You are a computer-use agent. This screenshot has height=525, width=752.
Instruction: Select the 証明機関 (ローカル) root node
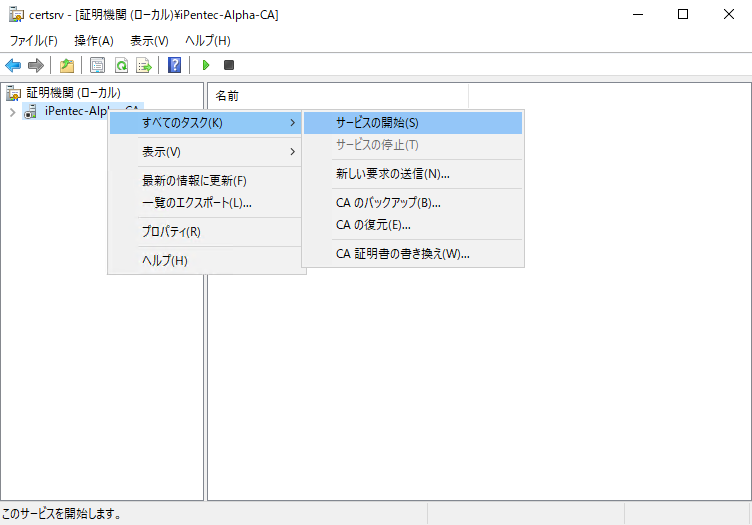pos(73,93)
